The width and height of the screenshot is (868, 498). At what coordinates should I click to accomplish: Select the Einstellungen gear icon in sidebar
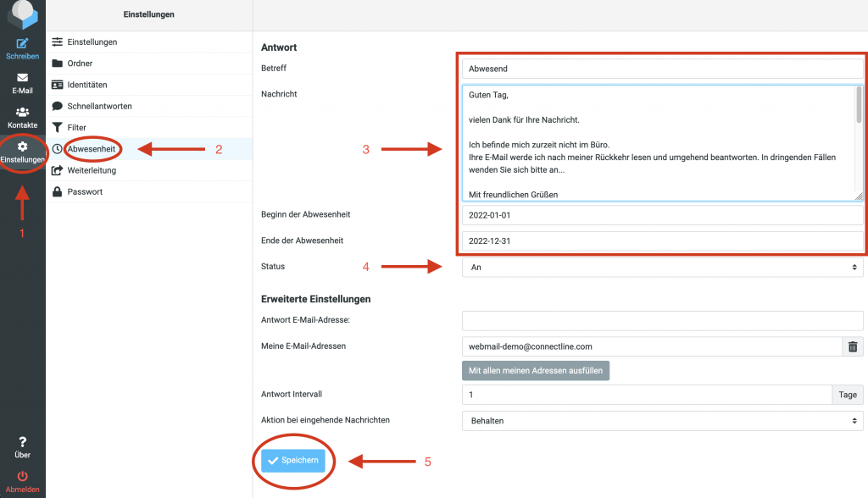tap(22, 147)
